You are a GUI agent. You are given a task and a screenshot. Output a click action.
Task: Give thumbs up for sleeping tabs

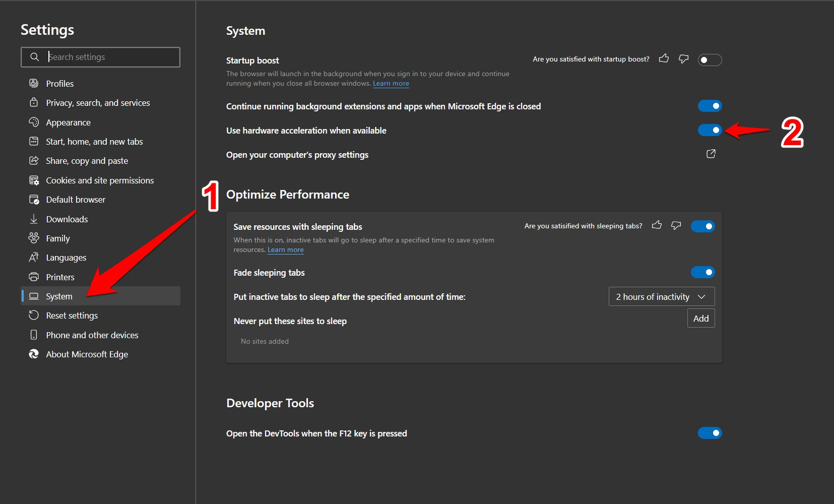pos(657,225)
